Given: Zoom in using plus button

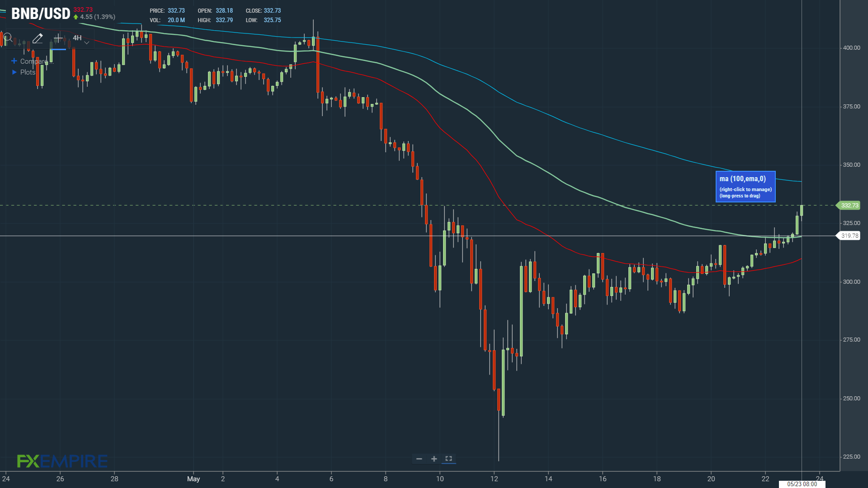Looking at the screenshot, I should (x=434, y=459).
